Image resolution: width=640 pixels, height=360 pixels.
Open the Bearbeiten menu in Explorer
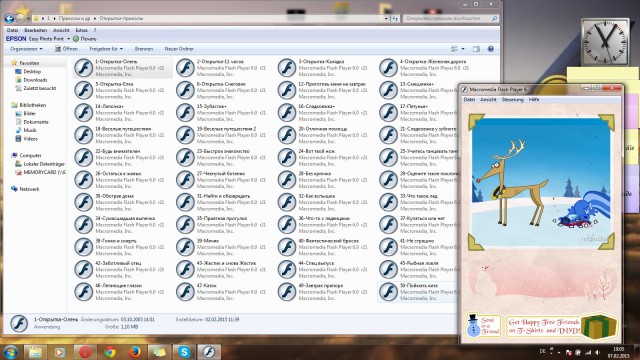point(36,30)
